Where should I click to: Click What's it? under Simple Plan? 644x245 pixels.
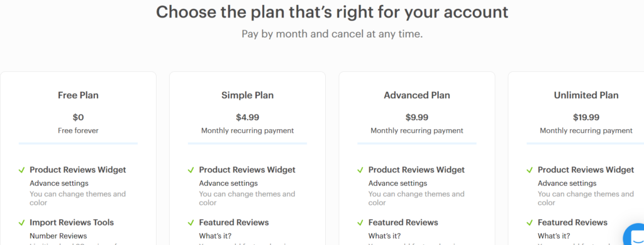pyautogui.click(x=215, y=236)
